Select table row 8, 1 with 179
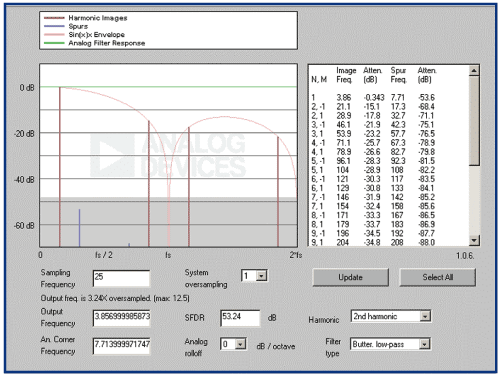The height and width of the screenshot is (377, 500). pyautogui.click(x=373, y=224)
